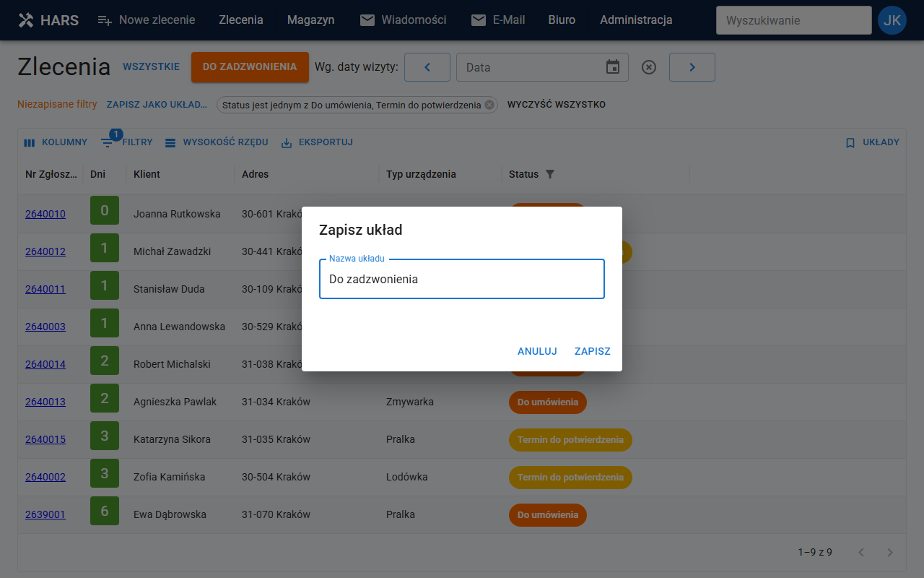
Task: Go to previous visit date
Action: (427, 67)
